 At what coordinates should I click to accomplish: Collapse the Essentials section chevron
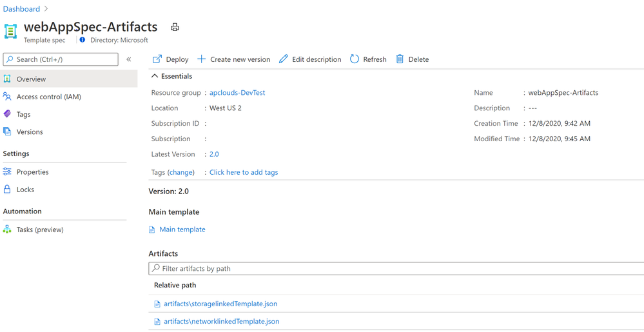tap(155, 76)
